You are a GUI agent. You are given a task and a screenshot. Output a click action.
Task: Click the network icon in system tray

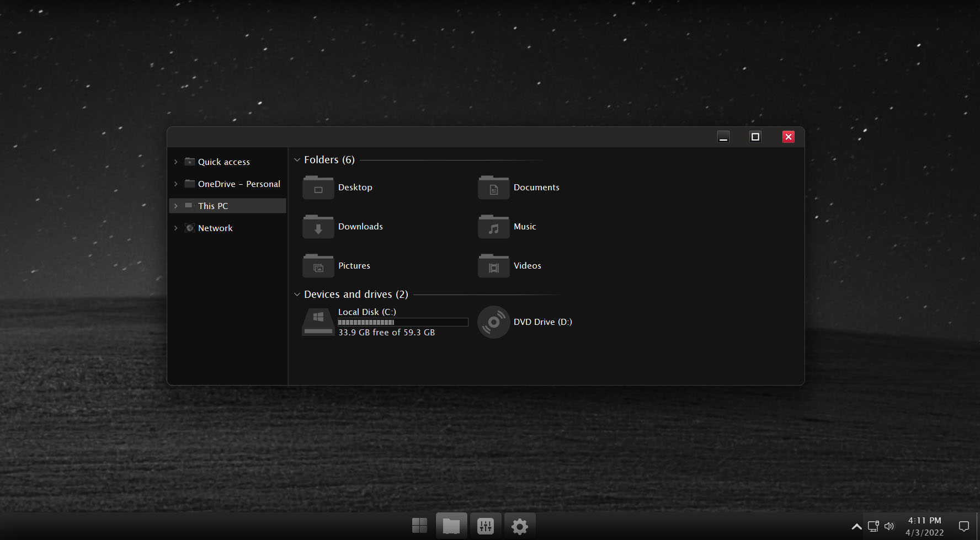coord(872,526)
